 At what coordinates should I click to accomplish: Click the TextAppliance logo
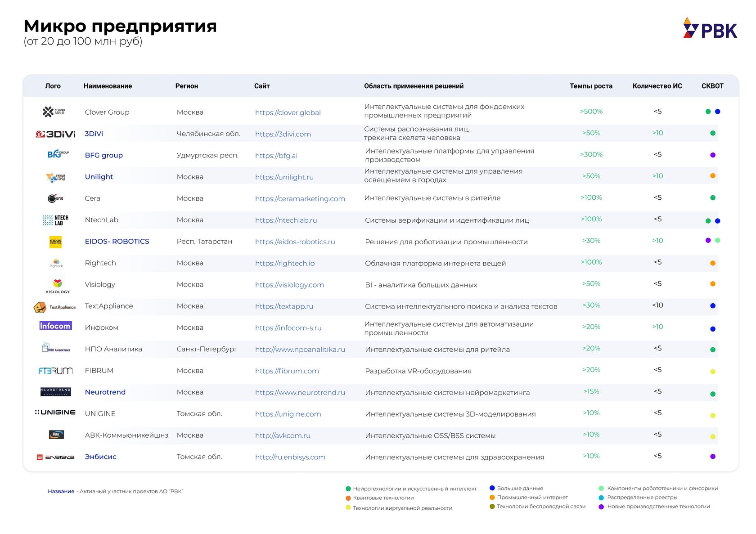pyautogui.click(x=54, y=307)
